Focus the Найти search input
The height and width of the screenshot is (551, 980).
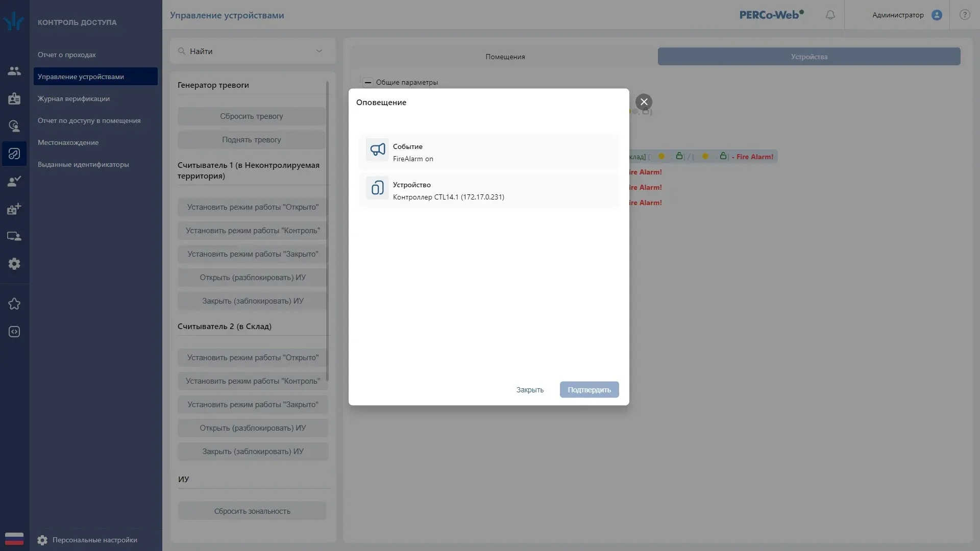pyautogui.click(x=250, y=51)
